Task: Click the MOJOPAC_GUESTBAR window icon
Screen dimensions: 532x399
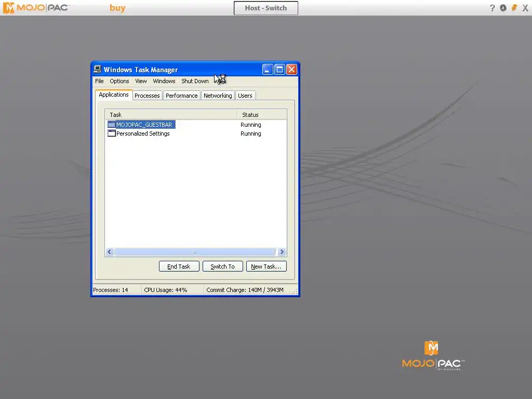Action: [x=112, y=125]
